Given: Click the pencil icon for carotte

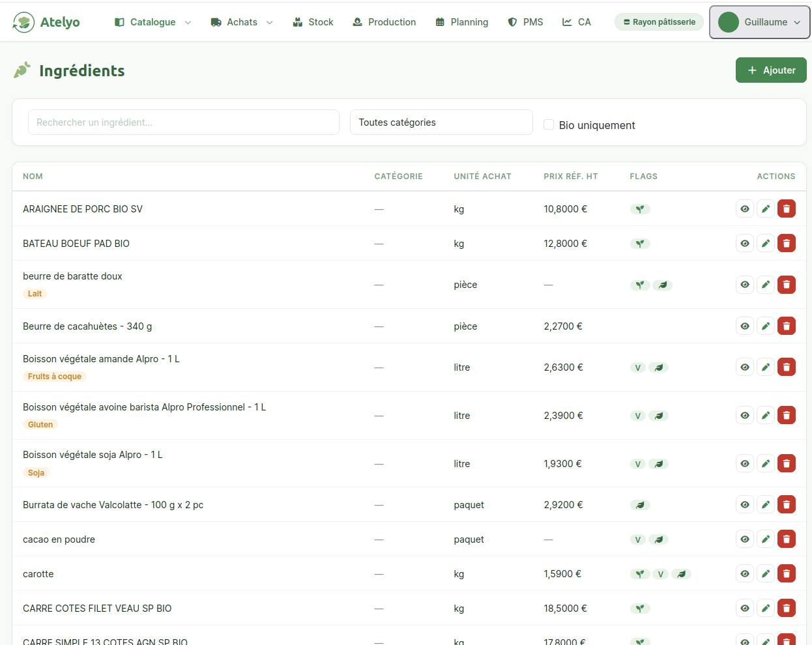Looking at the screenshot, I should tap(765, 574).
